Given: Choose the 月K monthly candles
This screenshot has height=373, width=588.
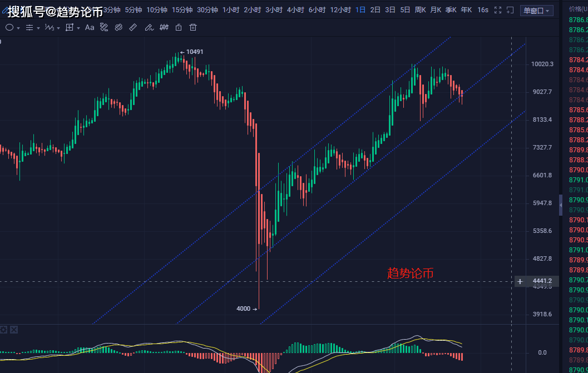Looking at the screenshot, I should point(436,10).
